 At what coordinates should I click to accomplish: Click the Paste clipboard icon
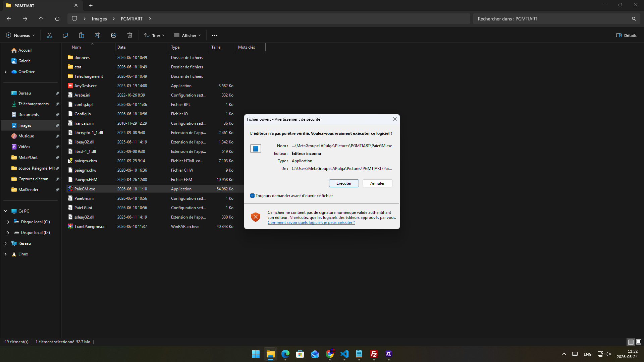(x=82, y=35)
